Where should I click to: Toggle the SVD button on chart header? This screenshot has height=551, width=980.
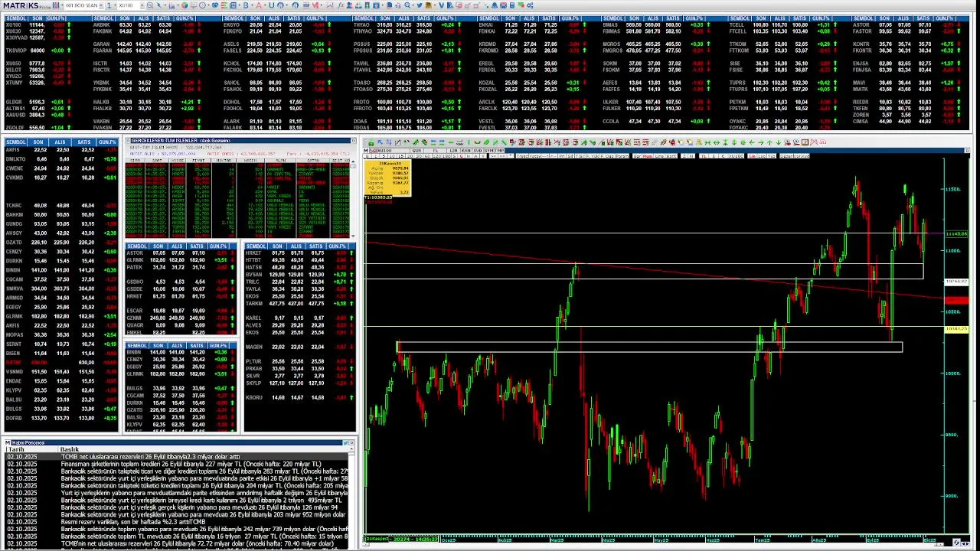tap(478, 151)
